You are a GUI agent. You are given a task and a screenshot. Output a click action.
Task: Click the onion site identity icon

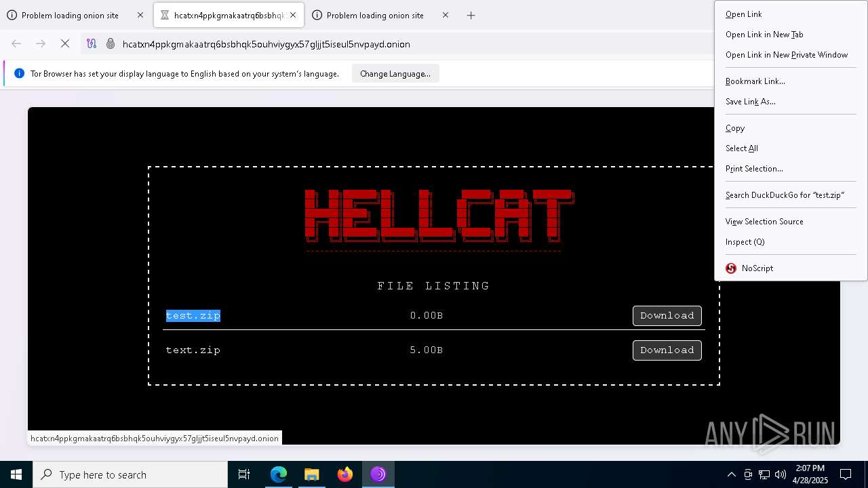(111, 44)
